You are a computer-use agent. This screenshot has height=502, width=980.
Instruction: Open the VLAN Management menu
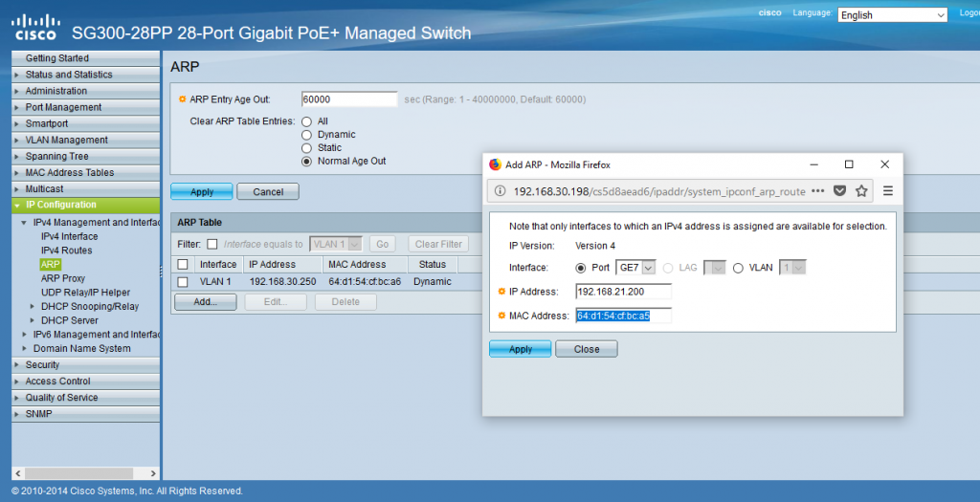85,140
